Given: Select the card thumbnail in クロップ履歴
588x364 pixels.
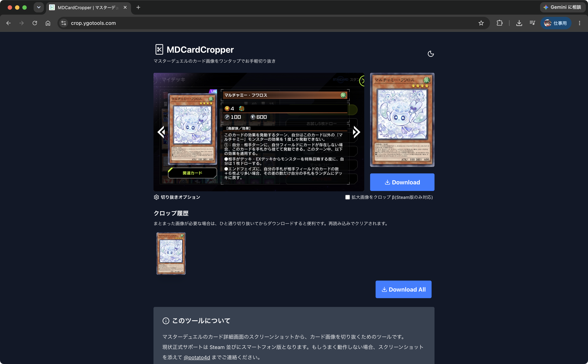Looking at the screenshot, I should (x=171, y=253).
